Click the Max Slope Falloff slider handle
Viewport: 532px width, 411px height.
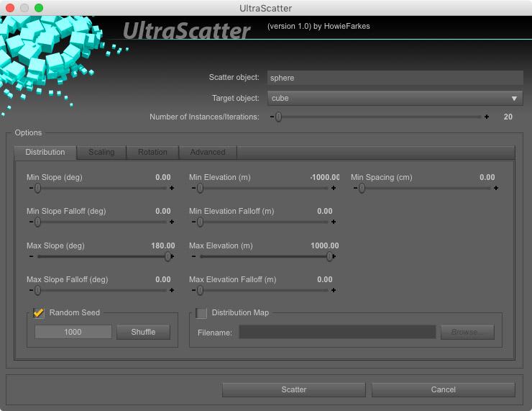pyautogui.click(x=37, y=290)
